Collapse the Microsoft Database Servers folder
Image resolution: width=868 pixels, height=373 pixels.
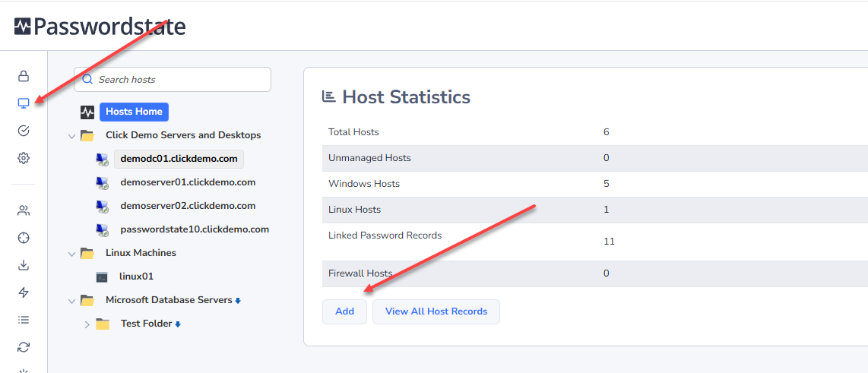pyautogui.click(x=71, y=301)
